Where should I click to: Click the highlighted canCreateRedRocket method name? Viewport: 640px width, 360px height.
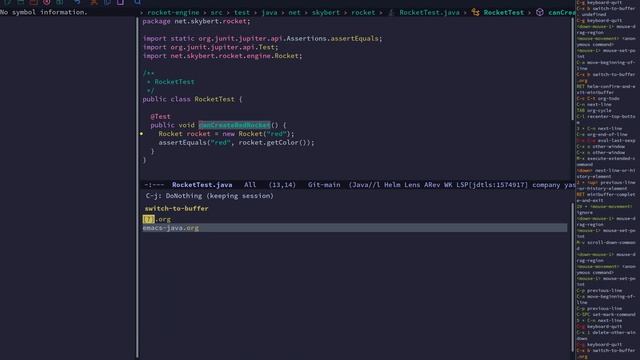234,125
